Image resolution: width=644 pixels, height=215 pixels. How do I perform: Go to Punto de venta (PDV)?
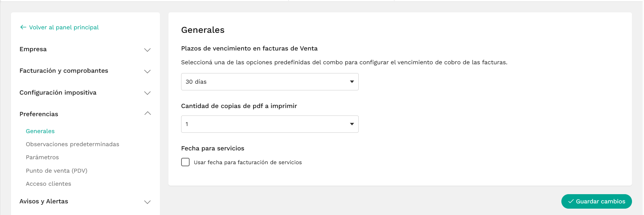[56, 171]
